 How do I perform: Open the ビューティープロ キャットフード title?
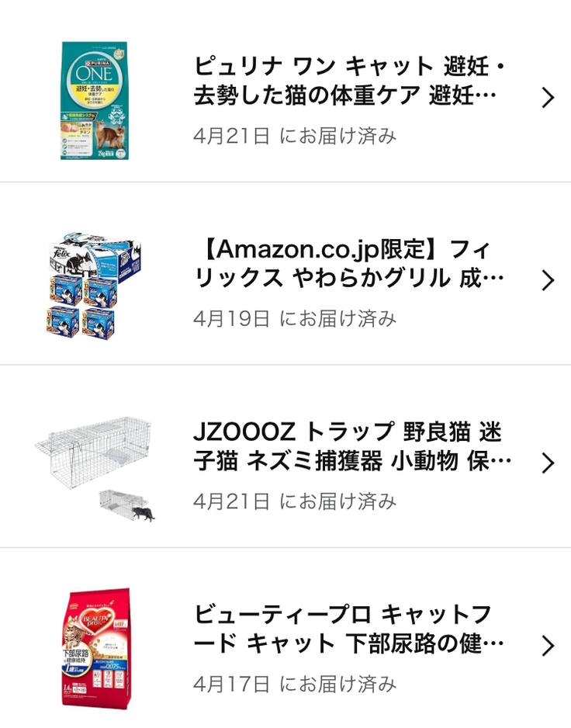coord(349,629)
